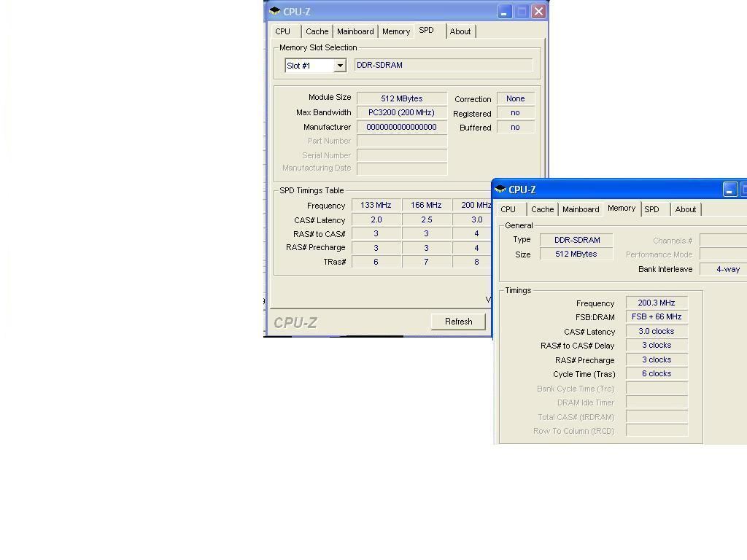Viewport: 747px width, 560px height.
Task: Switch to Mainboard tab in the front Memory window
Action: tap(581, 209)
